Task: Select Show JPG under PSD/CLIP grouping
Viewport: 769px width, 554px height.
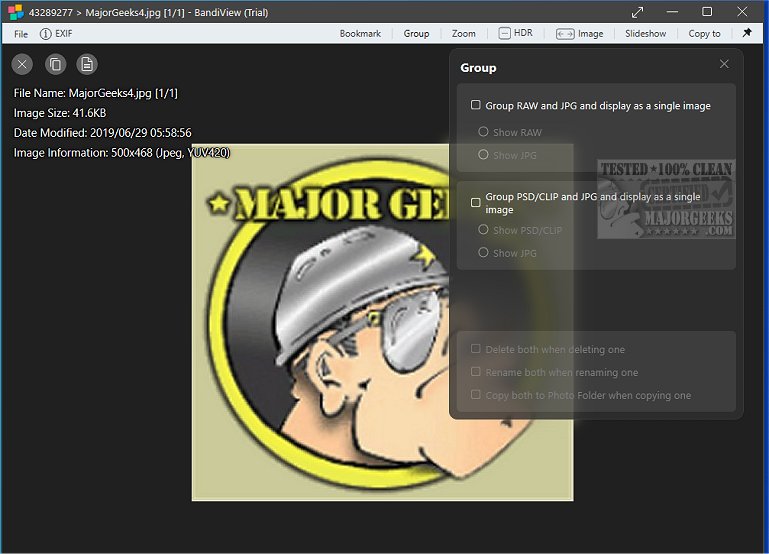Action: pos(483,252)
